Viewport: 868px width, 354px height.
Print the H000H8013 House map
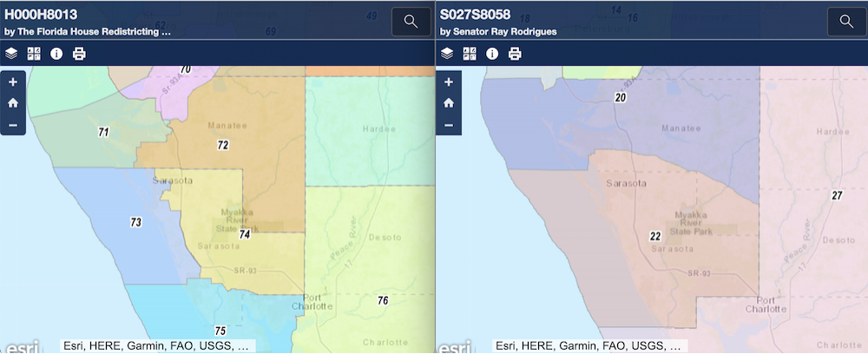[79, 54]
